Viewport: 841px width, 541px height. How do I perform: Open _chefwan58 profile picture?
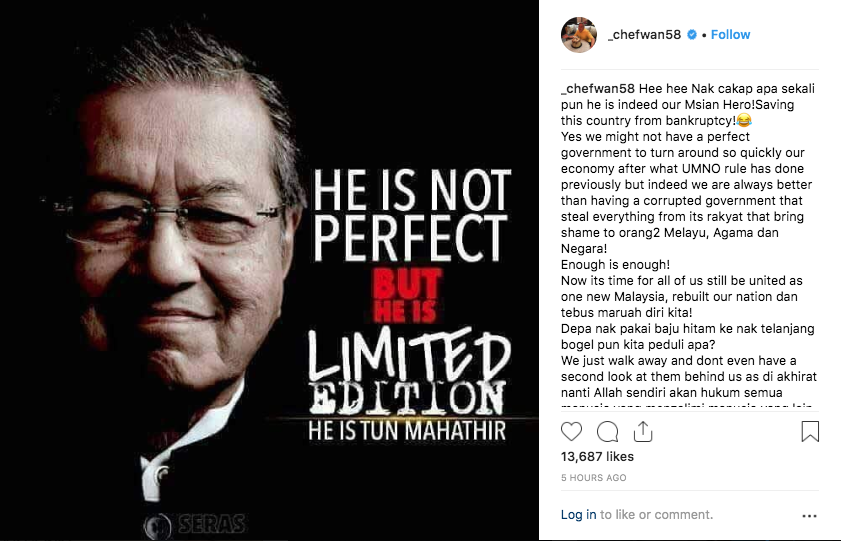click(x=579, y=35)
